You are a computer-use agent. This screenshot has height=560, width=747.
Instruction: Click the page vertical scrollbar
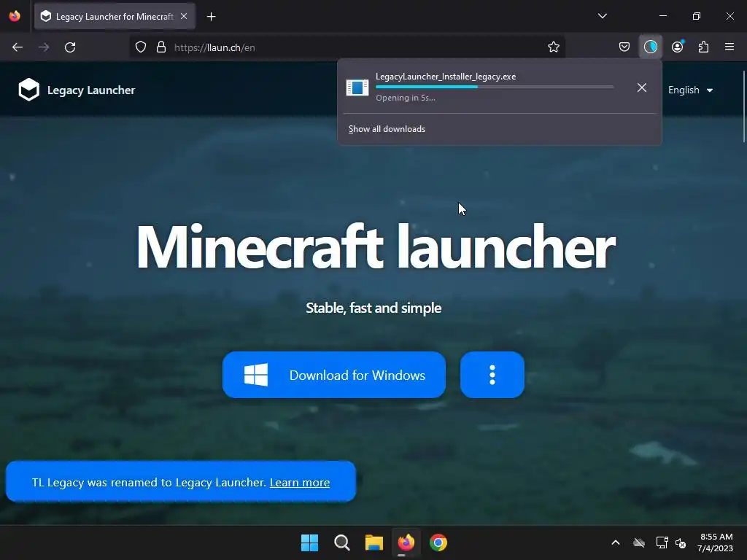[x=743, y=106]
